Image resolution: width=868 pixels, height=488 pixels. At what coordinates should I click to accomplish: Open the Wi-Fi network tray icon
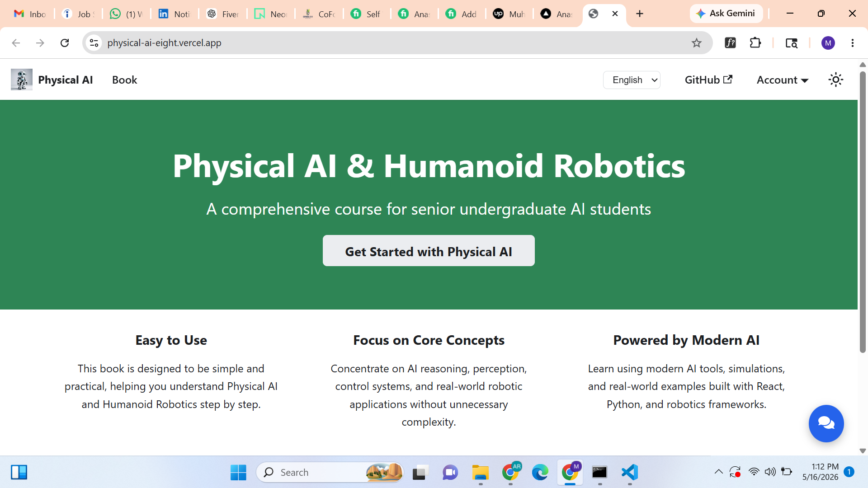[x=754, y=472]
